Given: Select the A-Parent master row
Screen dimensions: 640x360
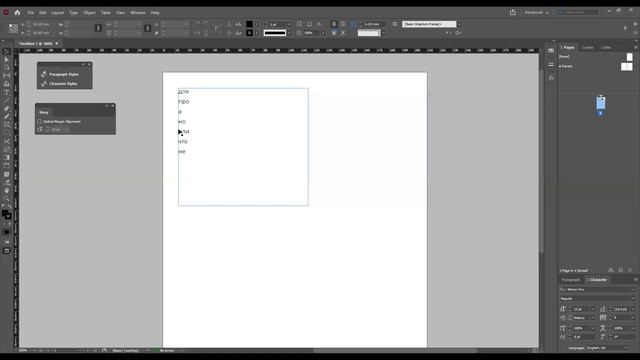Looking at the screenshot, I should [x=596, y=66].
